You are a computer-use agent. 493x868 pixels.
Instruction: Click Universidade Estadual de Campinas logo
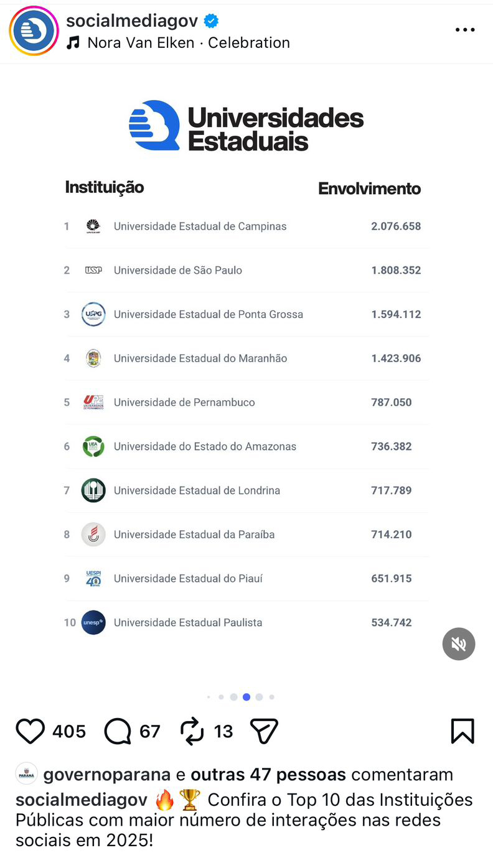click(x=93, y=226)
